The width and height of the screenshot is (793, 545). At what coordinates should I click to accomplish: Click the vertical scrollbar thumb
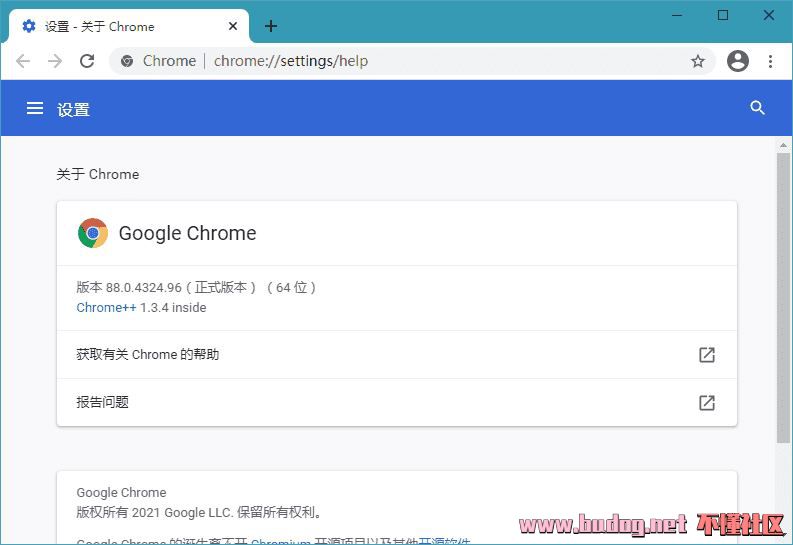tap(783, 298)
